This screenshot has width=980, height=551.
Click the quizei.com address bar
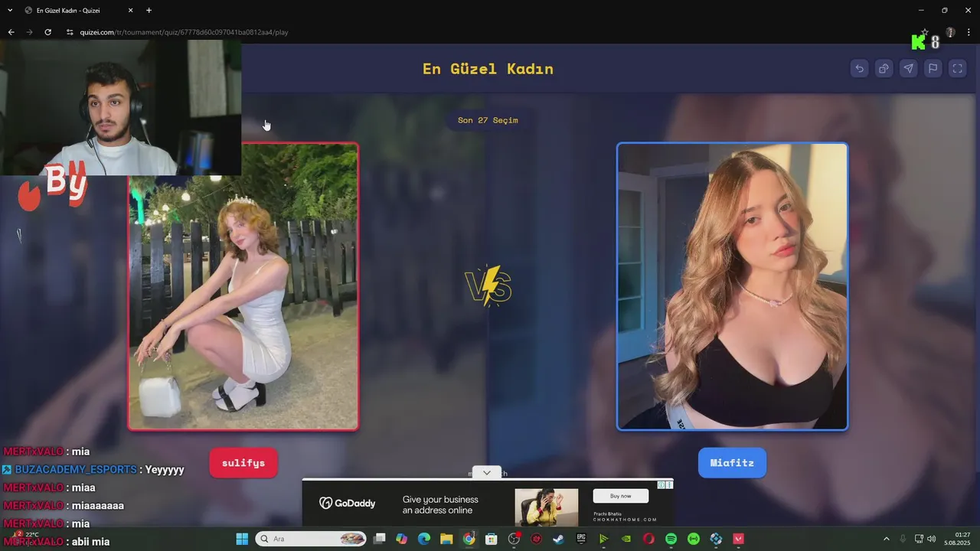(490, 32)
